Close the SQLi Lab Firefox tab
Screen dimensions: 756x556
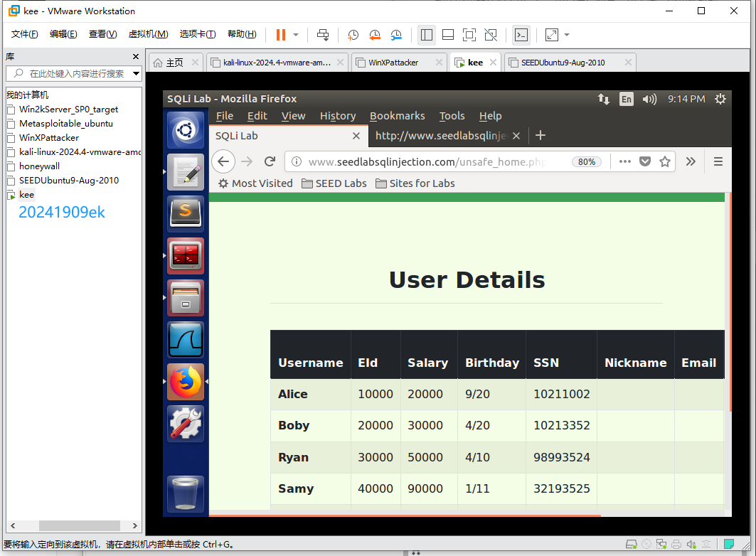356,136
